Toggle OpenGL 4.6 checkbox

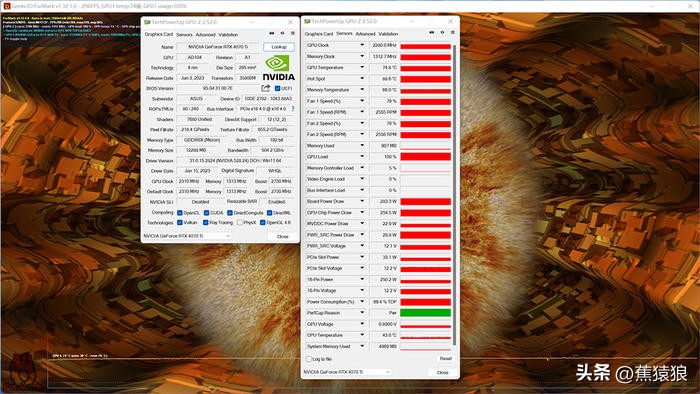(262, 222)
